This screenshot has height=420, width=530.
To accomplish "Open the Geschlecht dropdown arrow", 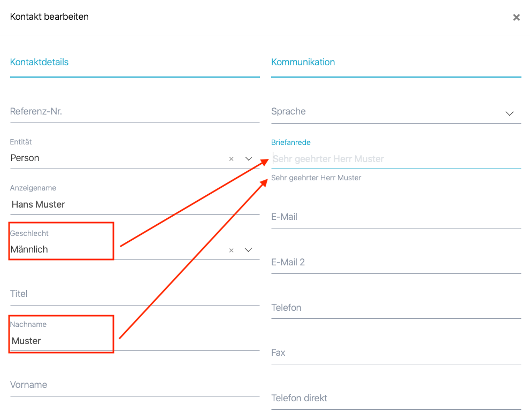I will [249, 250].
